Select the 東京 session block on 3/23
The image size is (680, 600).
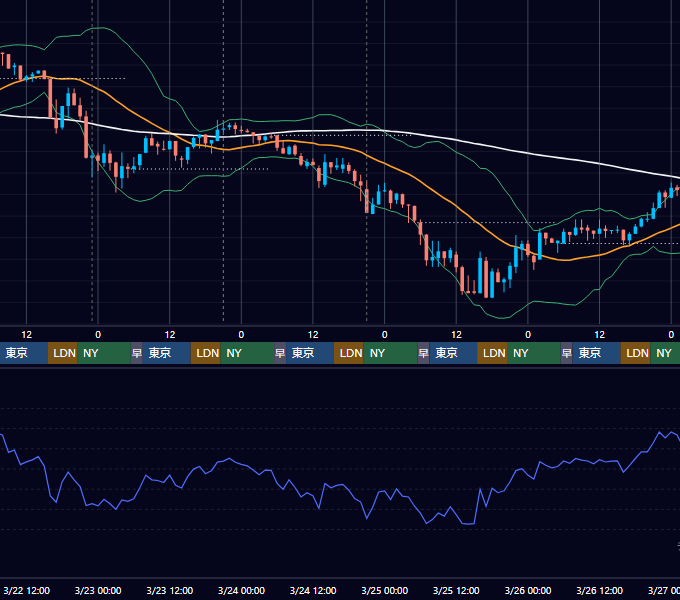tap(167, 353)
